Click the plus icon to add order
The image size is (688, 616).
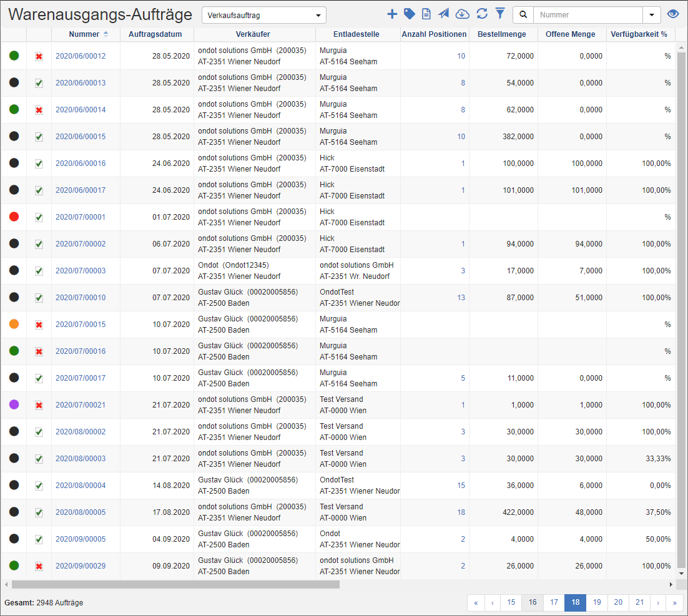coord(392,14)
